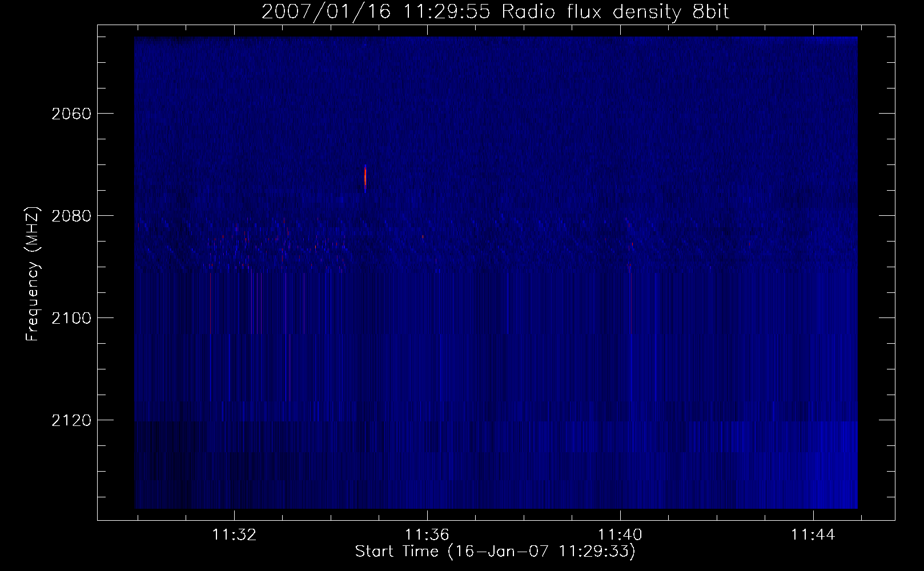Click the 11:44 time tick label
The width and height of the screenshot is (924, 571).
coord(813,534)
